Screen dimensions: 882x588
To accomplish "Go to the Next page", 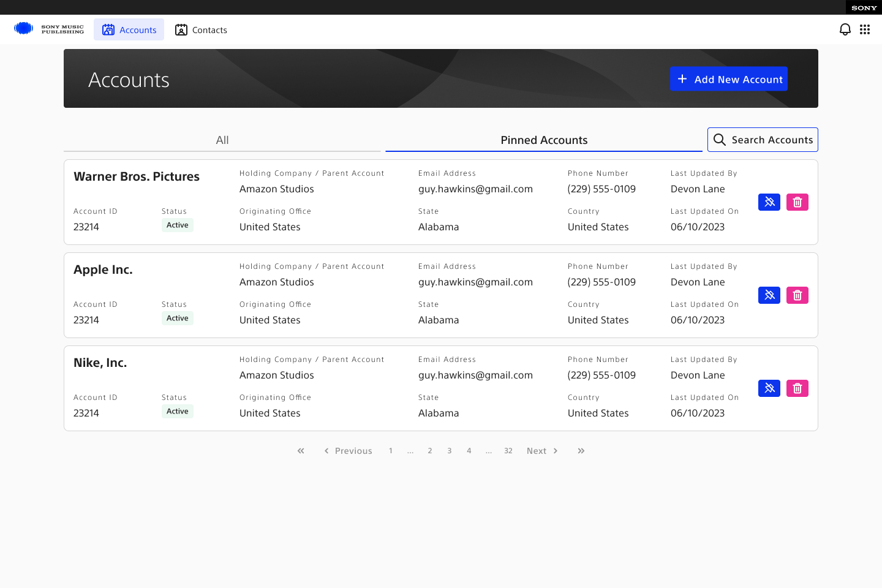I will pyautogui.click(x=543, y=451).
